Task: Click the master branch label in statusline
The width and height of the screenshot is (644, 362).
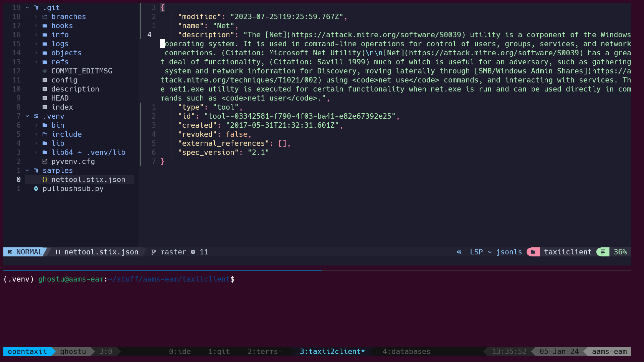Action: [x=173, y=252]
